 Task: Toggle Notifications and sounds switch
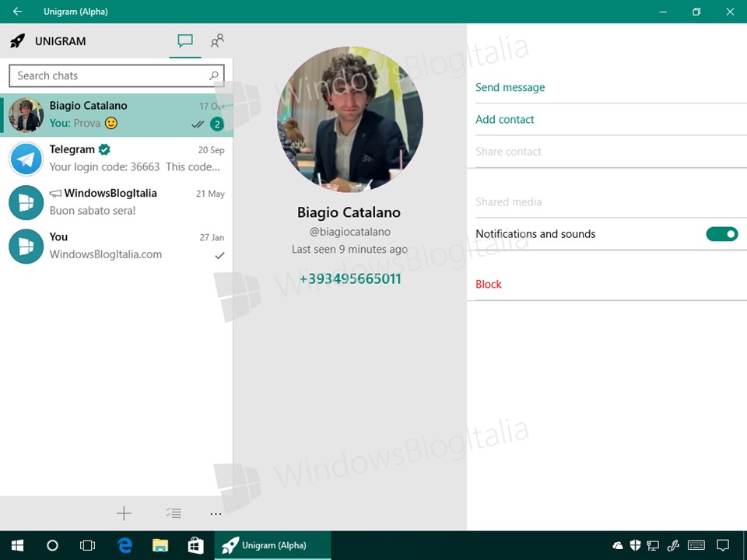pos(722,234)
